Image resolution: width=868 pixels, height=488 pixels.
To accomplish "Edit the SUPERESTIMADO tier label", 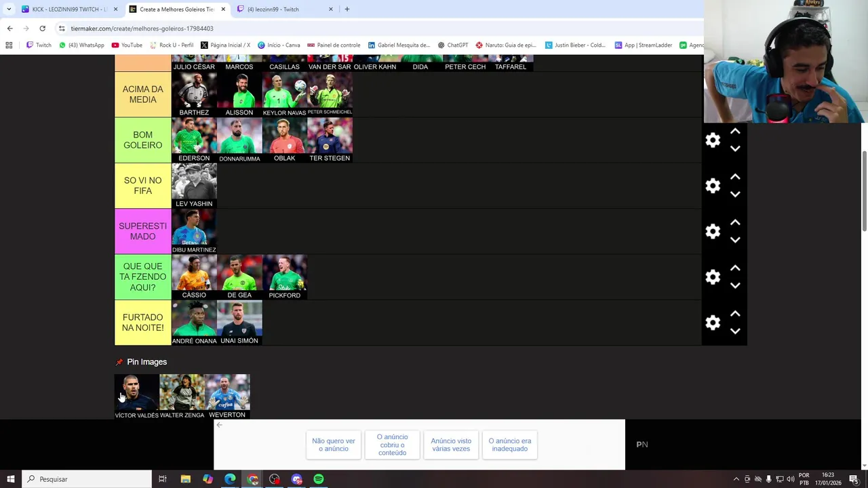I will 142,231.
